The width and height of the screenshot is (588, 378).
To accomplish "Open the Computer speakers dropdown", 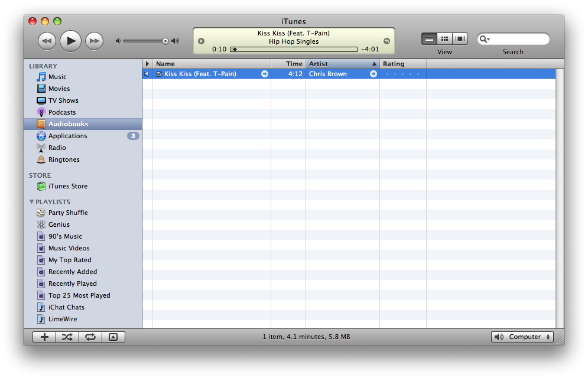I will pos(522,337).
